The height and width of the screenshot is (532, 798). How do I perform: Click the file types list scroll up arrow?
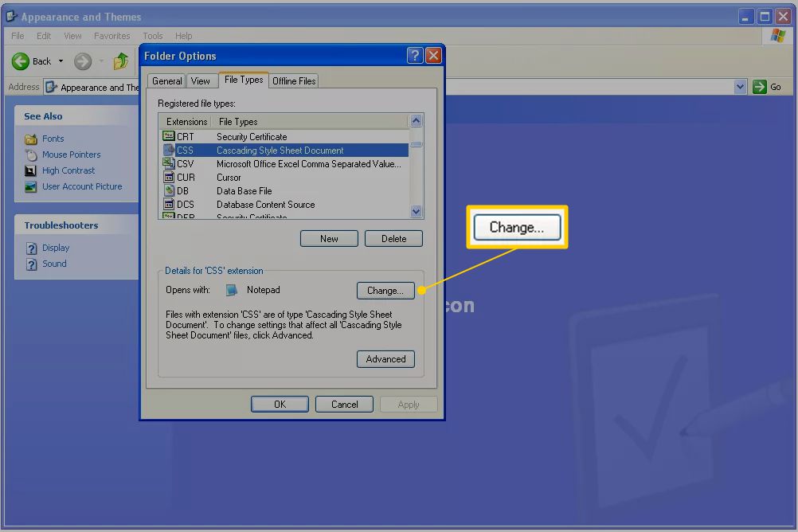pyautogui.click(x=417, y=120)
